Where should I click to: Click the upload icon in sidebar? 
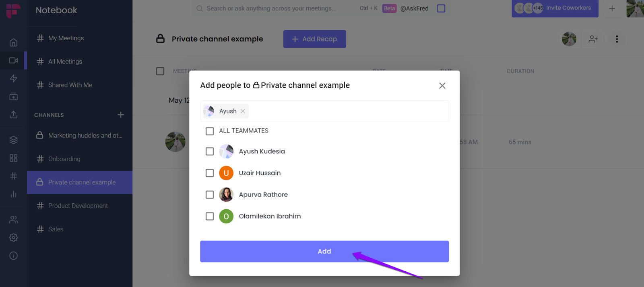[13, 115]
